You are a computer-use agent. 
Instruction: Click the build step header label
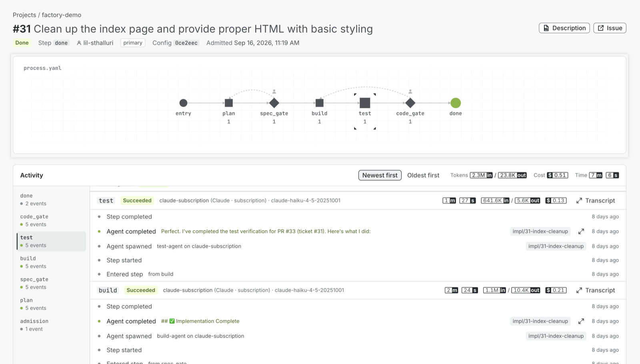(108, 290)
